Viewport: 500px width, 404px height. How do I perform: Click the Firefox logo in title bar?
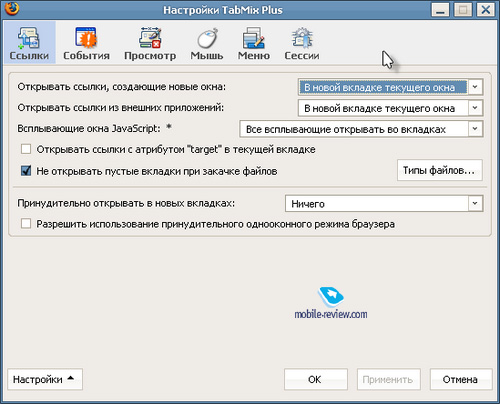[12, 9]
